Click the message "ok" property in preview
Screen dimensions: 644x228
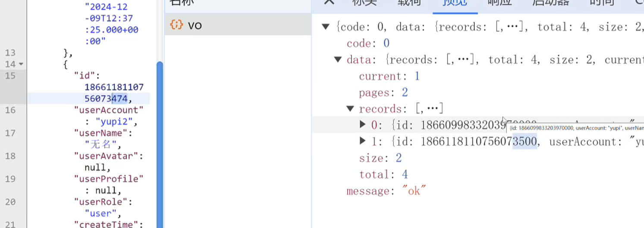pyautogui.click(x=386, y=191)
